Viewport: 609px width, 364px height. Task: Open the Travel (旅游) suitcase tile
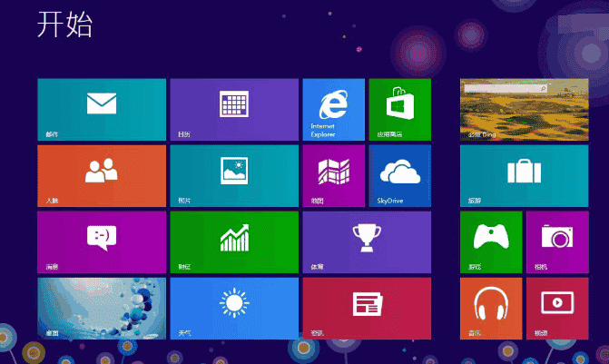click(x=525, y=176)
